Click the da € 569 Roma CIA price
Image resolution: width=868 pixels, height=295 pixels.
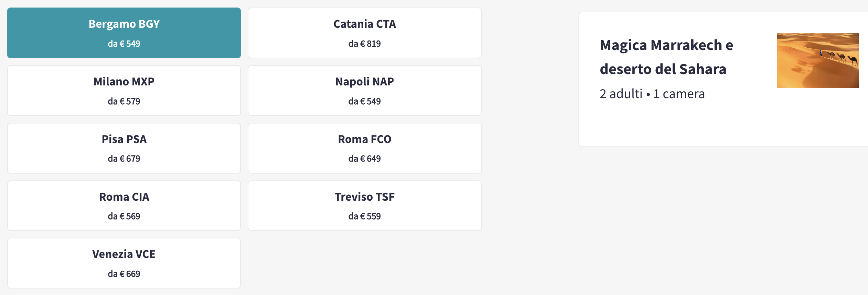124,216
